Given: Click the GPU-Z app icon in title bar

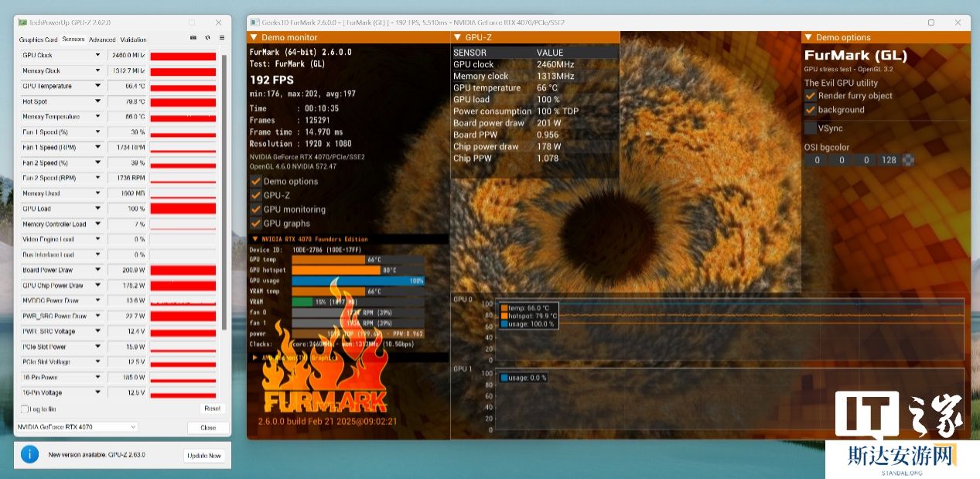Looking at the screenshot, I should 21,22.
